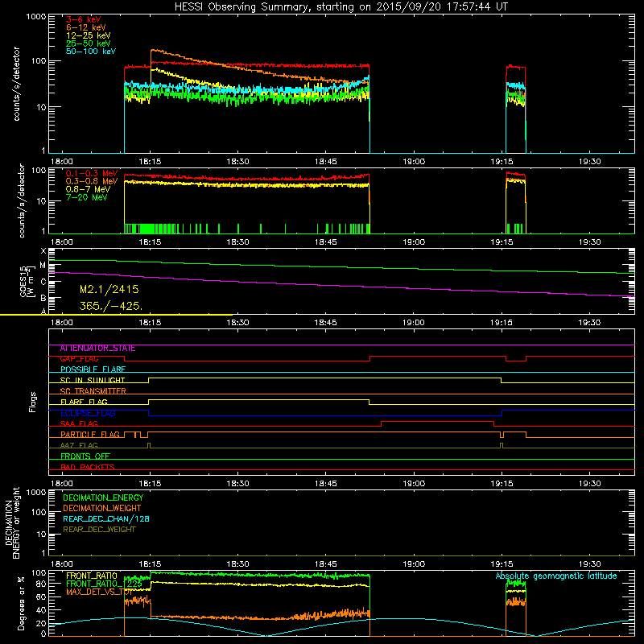Click the 25-50 keV legend label
Screen dimensions: 644x644
click(x=89, y=43)
